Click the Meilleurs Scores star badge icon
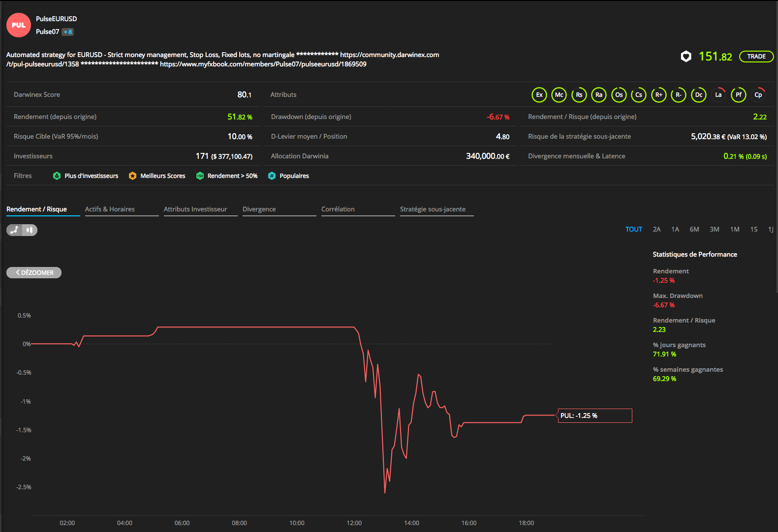The width and height of the screenshot is (778, 532). 132,176
